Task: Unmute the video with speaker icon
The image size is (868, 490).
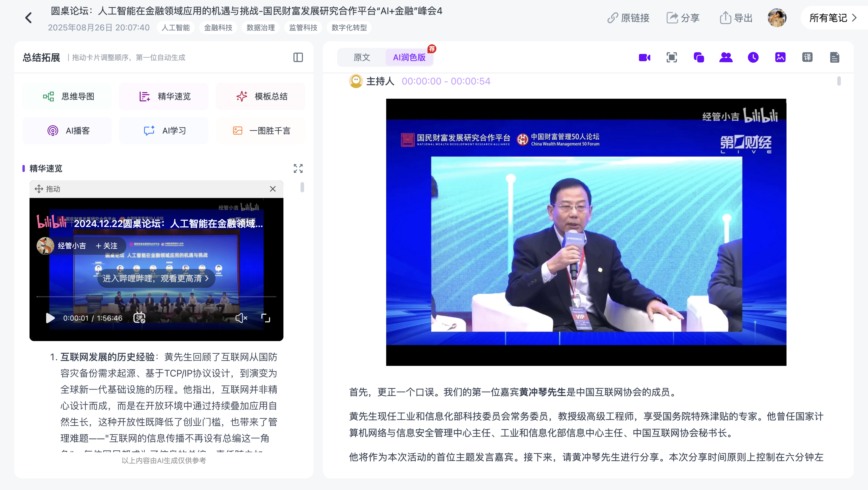Action: pos(241,318)
